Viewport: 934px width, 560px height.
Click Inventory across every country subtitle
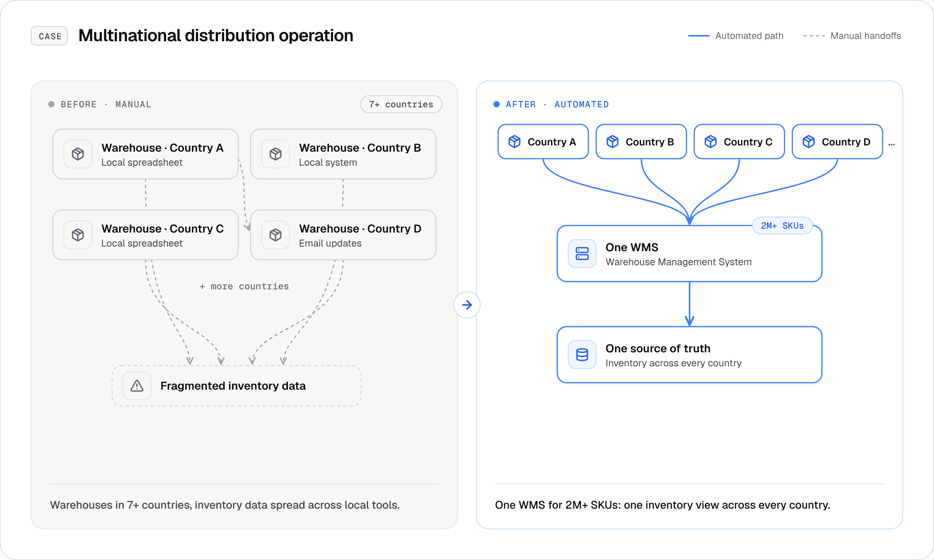coord(674,363)
